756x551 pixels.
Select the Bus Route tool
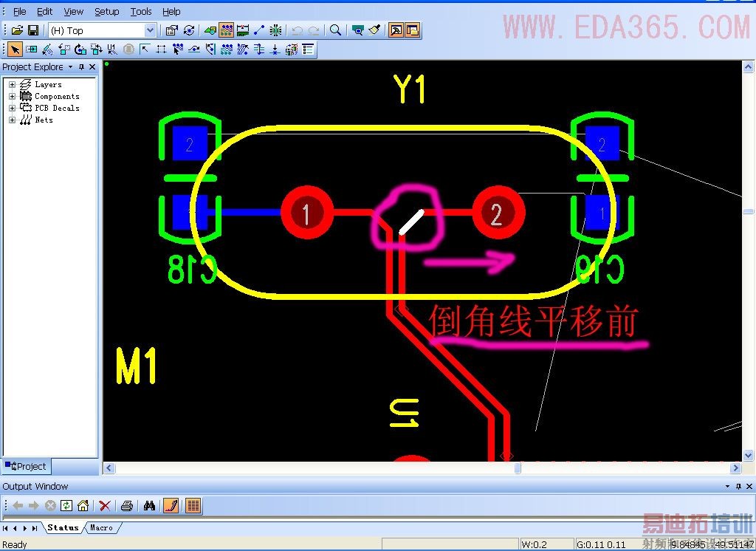tap(243, 49)
